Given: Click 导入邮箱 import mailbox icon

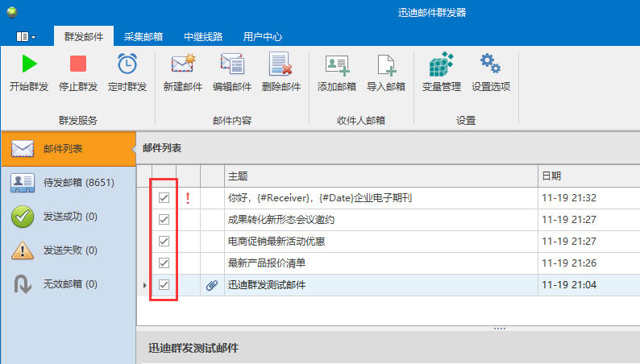Looking at the screenshot, I should [386, 64].
